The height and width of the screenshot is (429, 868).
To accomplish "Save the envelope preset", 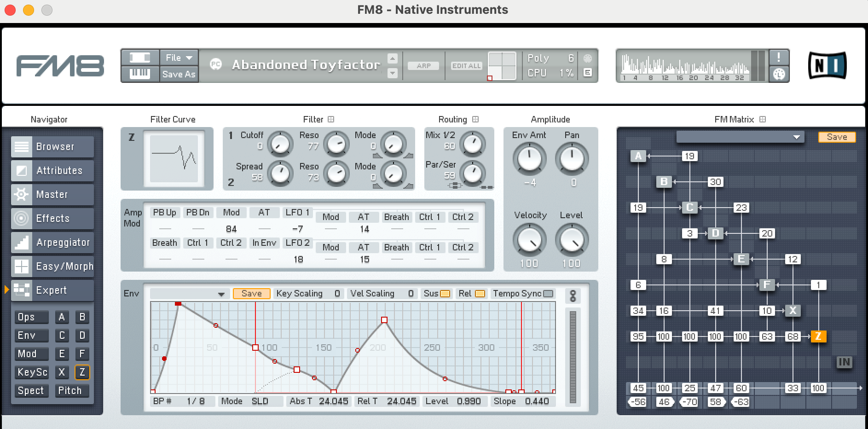I will click(251, 294).
